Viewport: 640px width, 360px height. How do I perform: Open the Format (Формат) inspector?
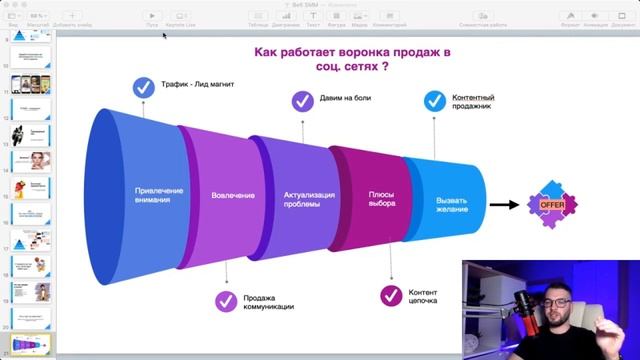570,16
